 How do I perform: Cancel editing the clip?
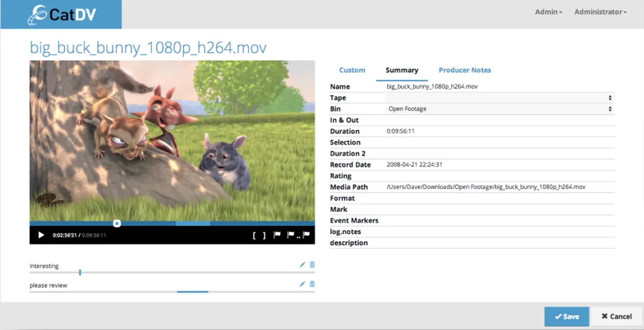(x=617, y=317)
